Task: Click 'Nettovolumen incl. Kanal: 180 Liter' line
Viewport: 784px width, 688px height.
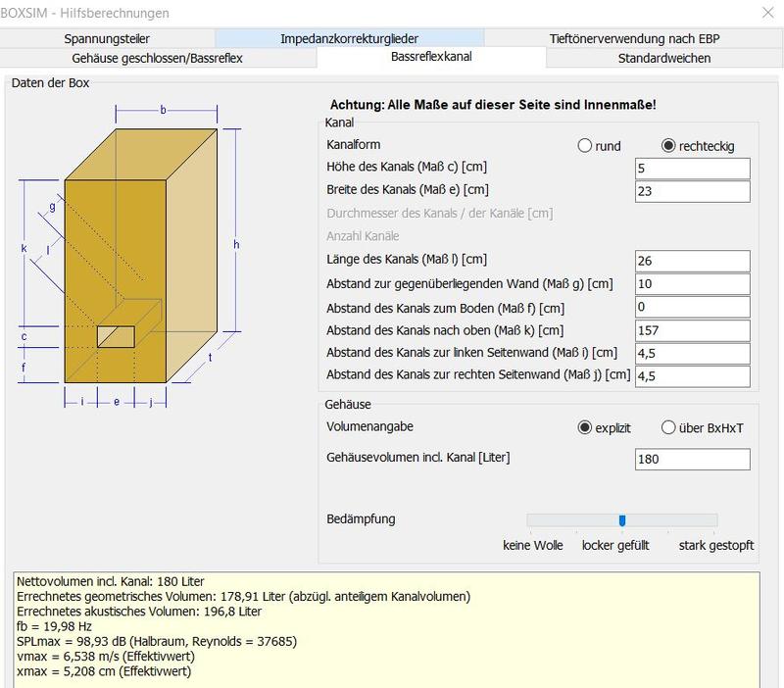Action: 111,581
